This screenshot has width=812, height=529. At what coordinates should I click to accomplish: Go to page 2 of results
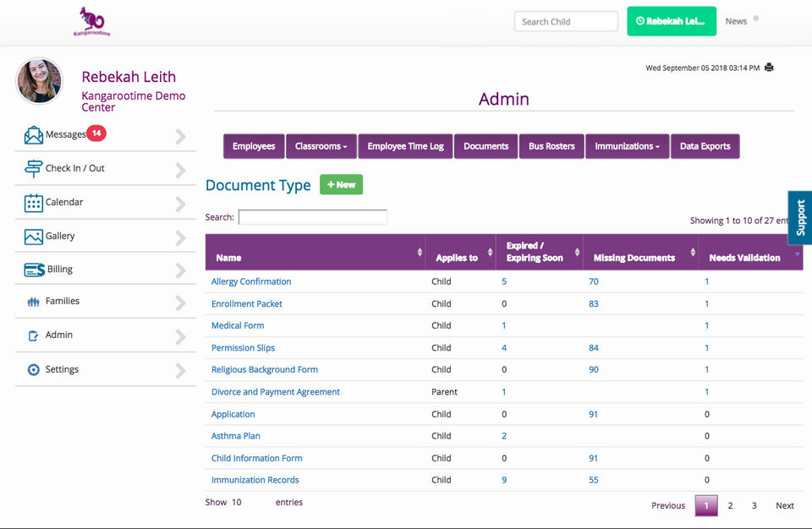tap(730, 505)
